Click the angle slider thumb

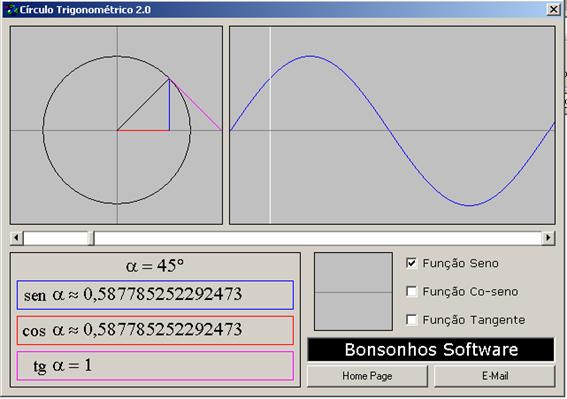tap(91, 238)
